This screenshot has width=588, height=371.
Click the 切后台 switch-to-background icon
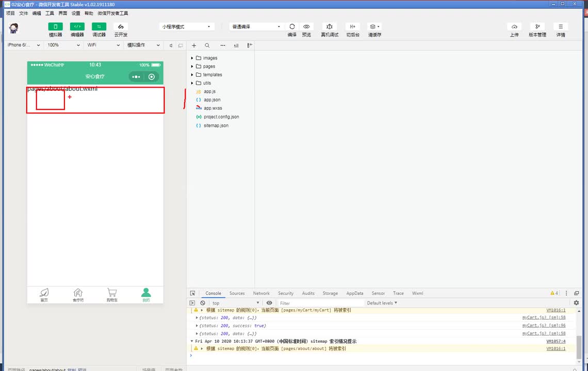[x=352, y=27]
